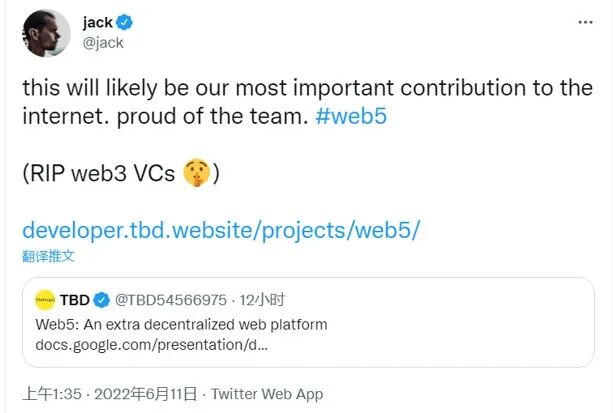Click the verified badge next to TBD
Image resolution: width=613 pixels, height=413 pixels.
point(102,300)
